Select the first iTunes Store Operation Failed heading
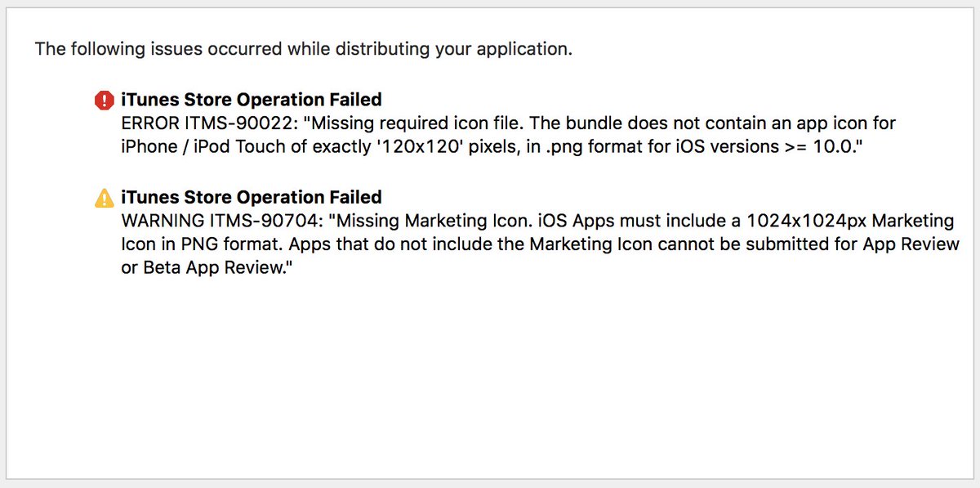 [252, 100]
